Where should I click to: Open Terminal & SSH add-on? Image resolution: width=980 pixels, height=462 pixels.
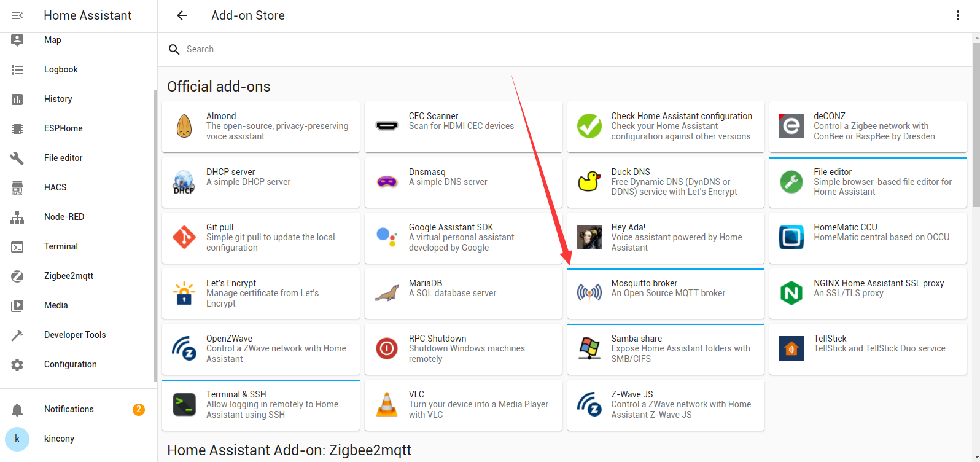point(260,405)
